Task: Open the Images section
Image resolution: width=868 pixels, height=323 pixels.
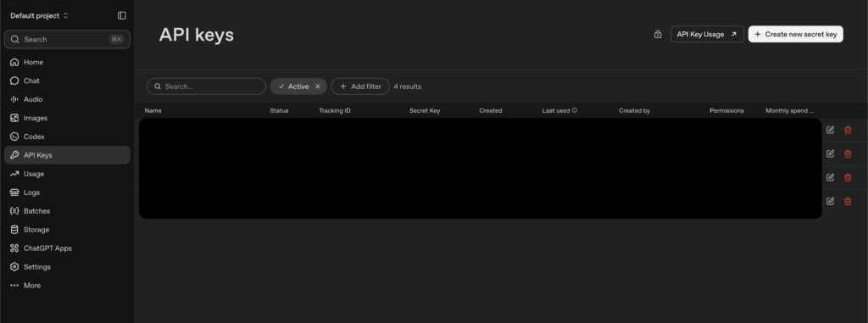Action: point(67,118)
